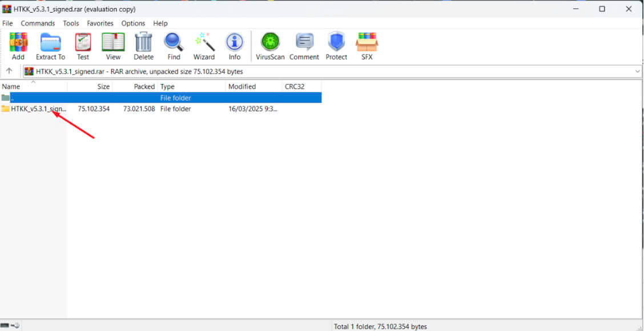The width and height of the screenshot is (644, 331).
Task: Click the 73.021.508 packed value
Action: click(x=139, y=109)
